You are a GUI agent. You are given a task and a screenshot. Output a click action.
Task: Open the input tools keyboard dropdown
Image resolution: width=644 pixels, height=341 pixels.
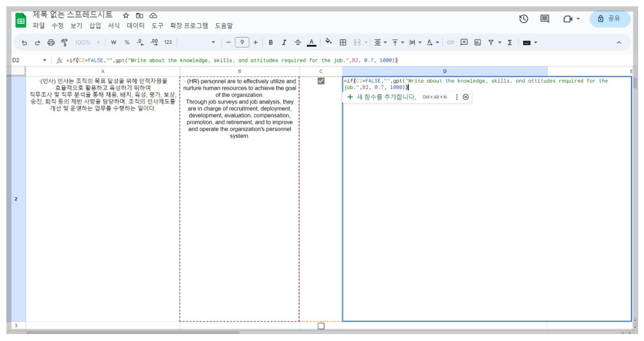tap(530, 42)
